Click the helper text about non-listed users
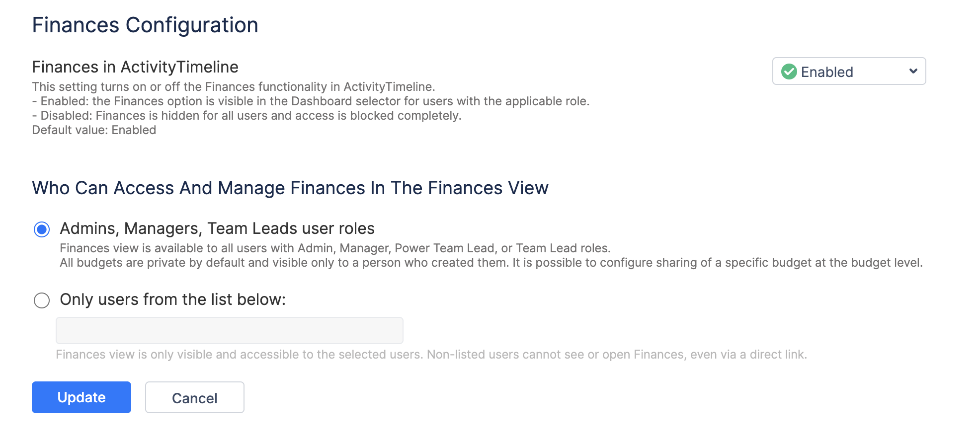Image resolution: width=980 pixels, height=443 pixels. pos(431,355)
